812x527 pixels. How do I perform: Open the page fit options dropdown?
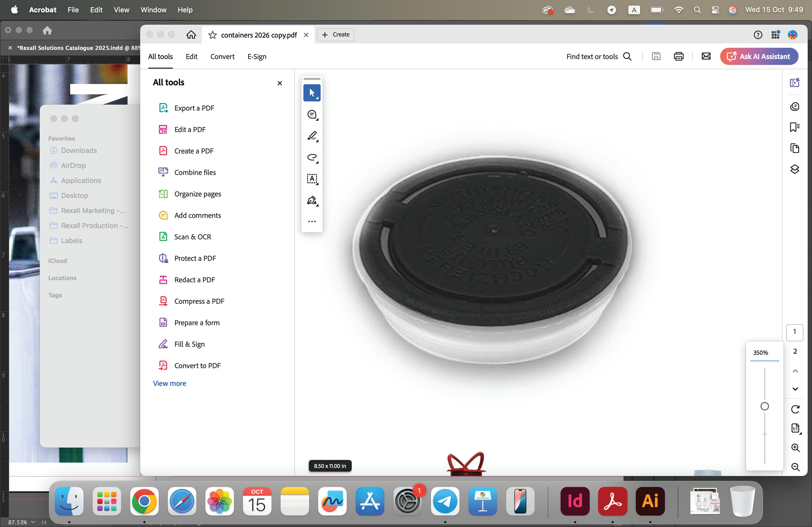795,428
